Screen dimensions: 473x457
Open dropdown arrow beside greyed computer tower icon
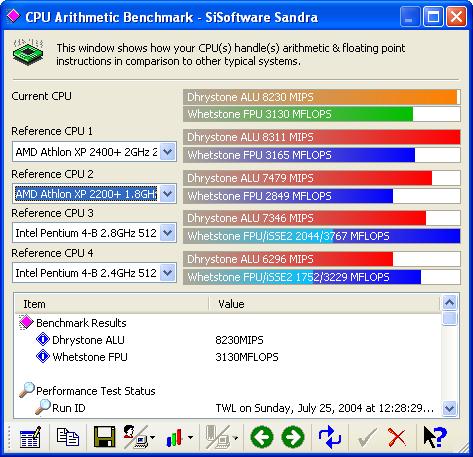pyautogui.click(x=235, y=437)
